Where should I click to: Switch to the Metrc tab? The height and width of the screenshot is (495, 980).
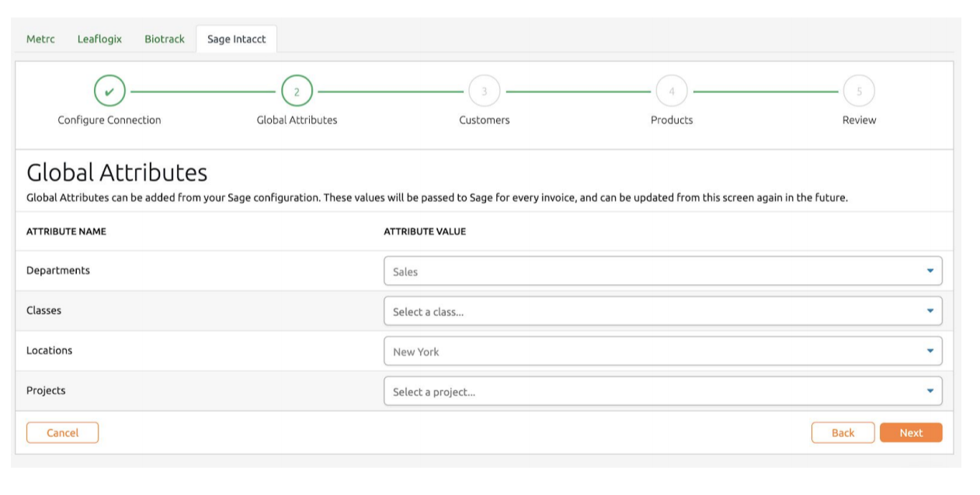coord(40,39)
